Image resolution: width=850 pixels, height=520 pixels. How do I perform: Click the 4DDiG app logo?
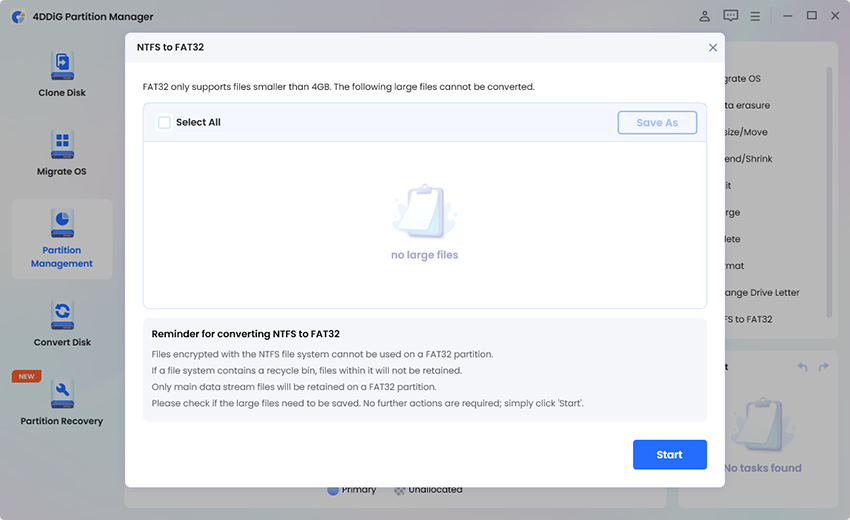pos(18,17)
